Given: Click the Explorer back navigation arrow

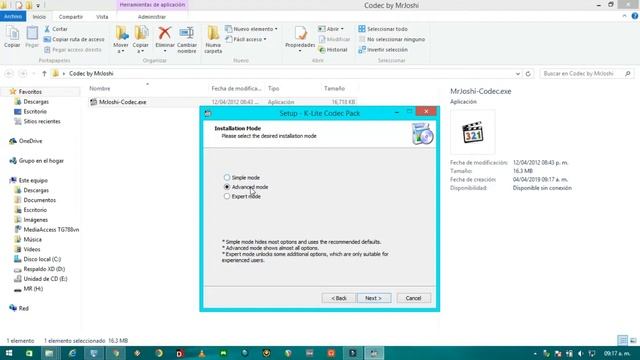Looking at the screenshot, I should tap(9, 73).
